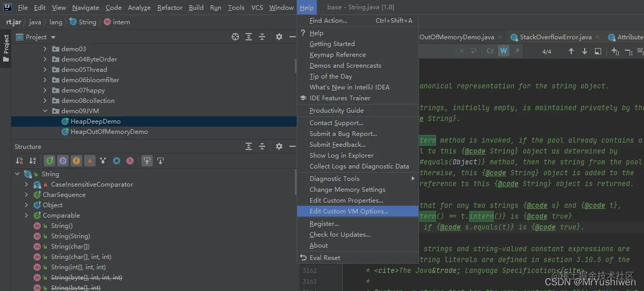Collapse all in Structure panel header

[262, 146]
